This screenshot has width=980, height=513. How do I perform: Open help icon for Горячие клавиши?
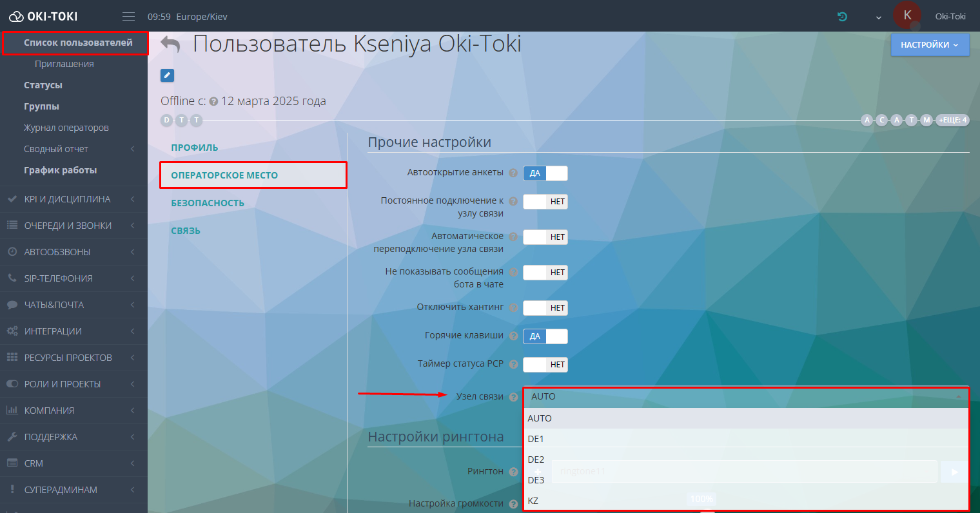click(x=513, y=336)
